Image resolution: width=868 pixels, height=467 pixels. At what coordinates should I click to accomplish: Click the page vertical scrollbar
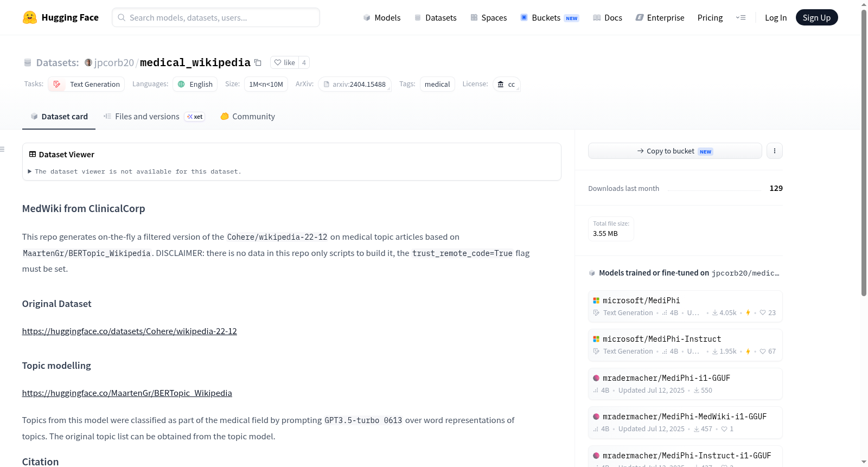[x=864, y=152]
